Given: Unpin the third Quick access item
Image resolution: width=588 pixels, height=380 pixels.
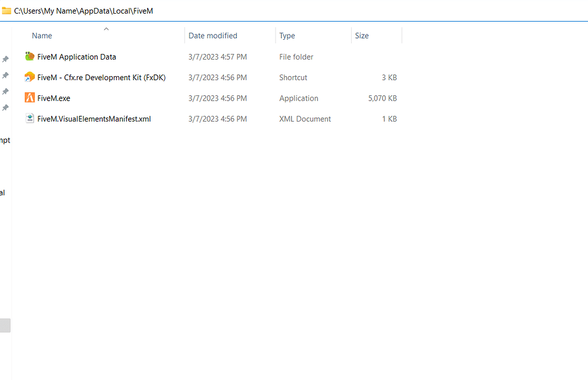Looking at the screenshot, I should [x=5, y=91].
